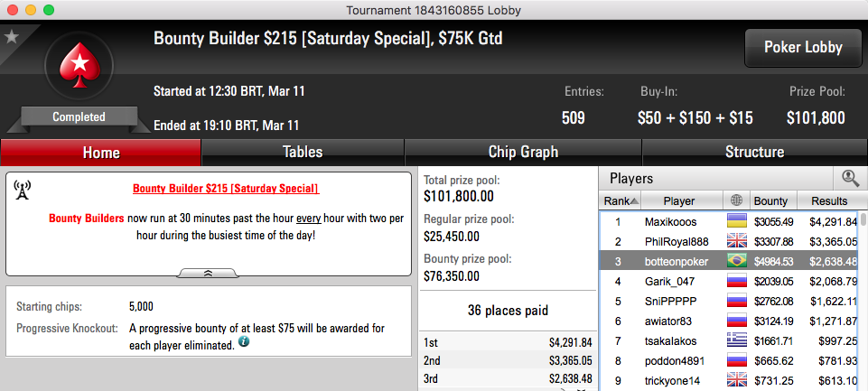Click the globe country column header
The height and width of the screenshot is (391, 868).
(x=736, y=200)
